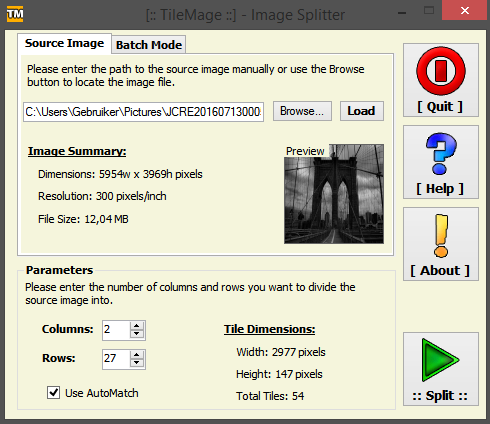Click into the source image path field
This screenshot has width=490, height=424.
[143, 112]
